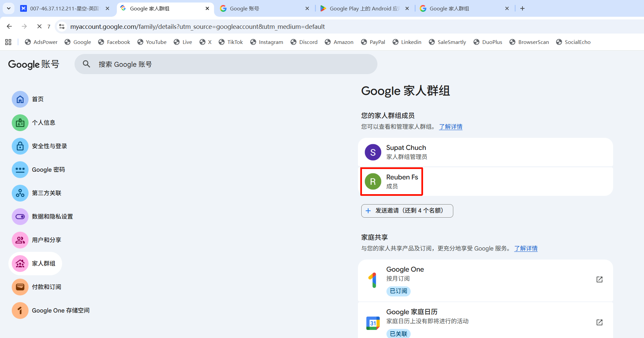Open Google One external link icon
This screenshot has height=338, width=644.
click(x=599, y=280)
